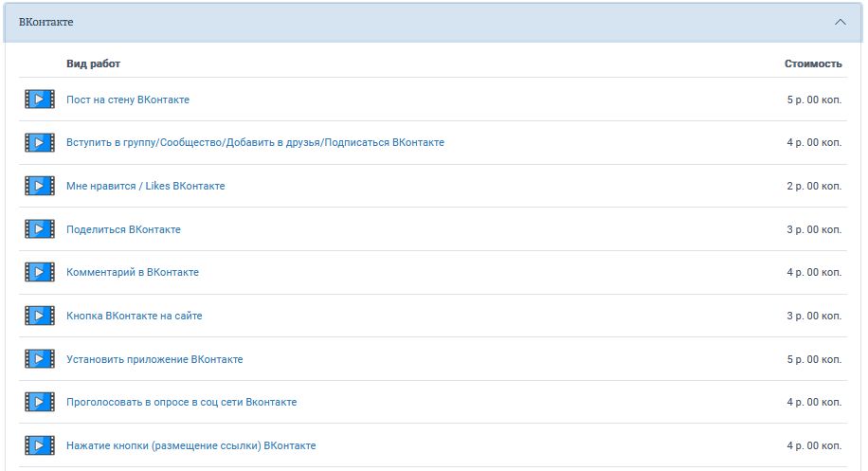Click 'Комментарий в ВКонтакте' link
The width and height of the screenshot is (868, 471).
point(133,273)
